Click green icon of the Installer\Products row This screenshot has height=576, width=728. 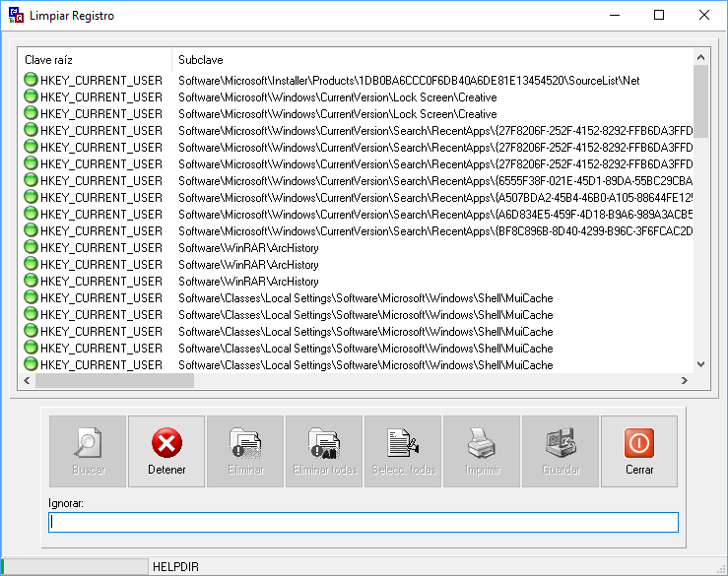31,80
